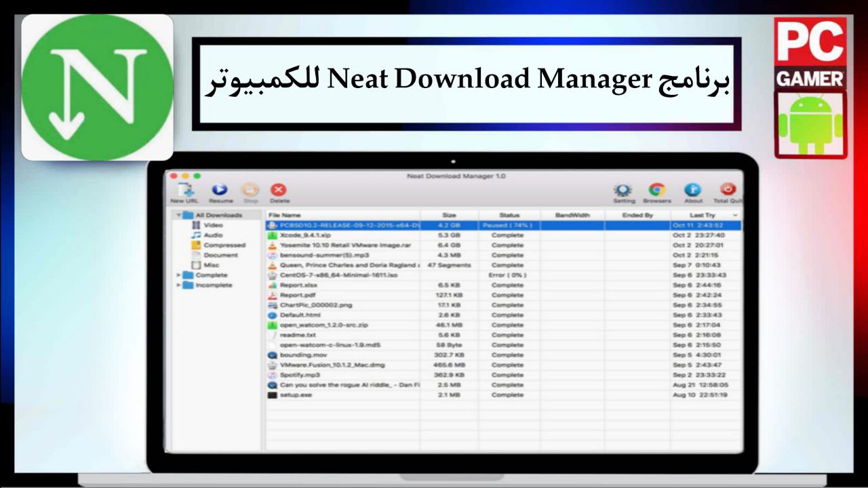Image resolution: width=868 pixels, height=488 pixels.
Task: Sort by the File Name column header
Action: pyautogui.click(x=342, y=215)
